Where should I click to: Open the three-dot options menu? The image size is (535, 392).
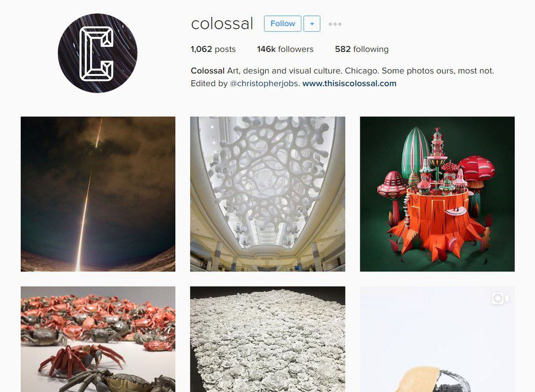tap(335, 24)
